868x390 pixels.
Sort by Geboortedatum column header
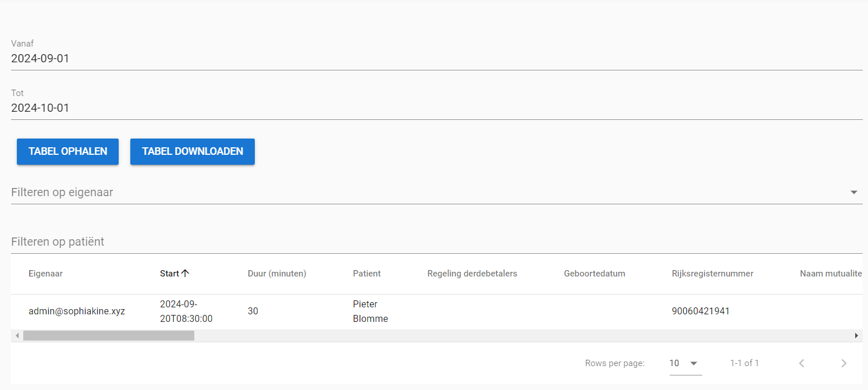click(594, 274)
